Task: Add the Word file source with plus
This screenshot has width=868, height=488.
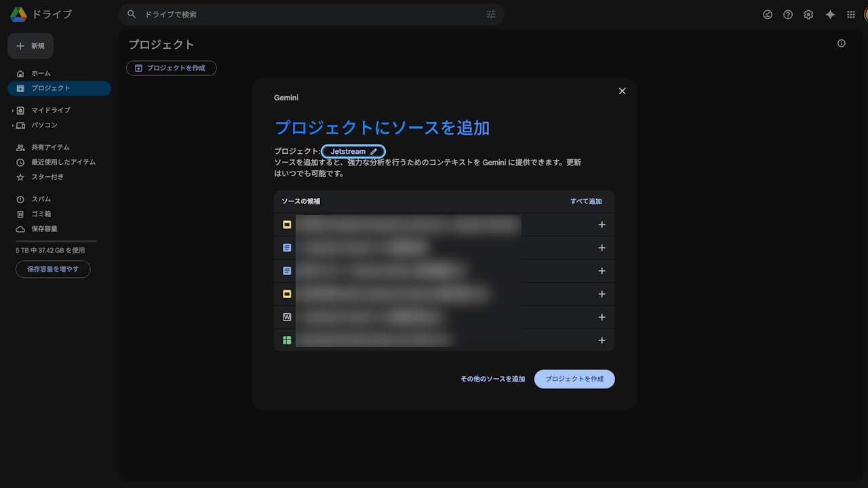Action: point(601,317)
